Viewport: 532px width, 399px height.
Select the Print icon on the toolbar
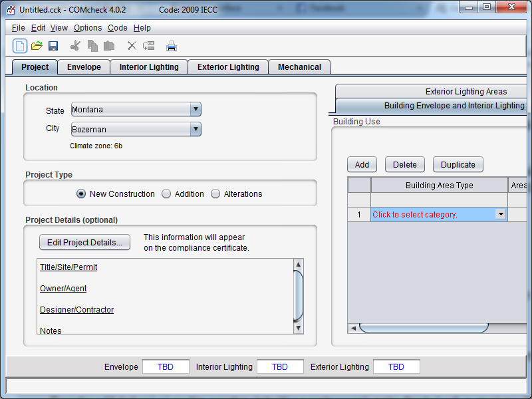point(171,45)
